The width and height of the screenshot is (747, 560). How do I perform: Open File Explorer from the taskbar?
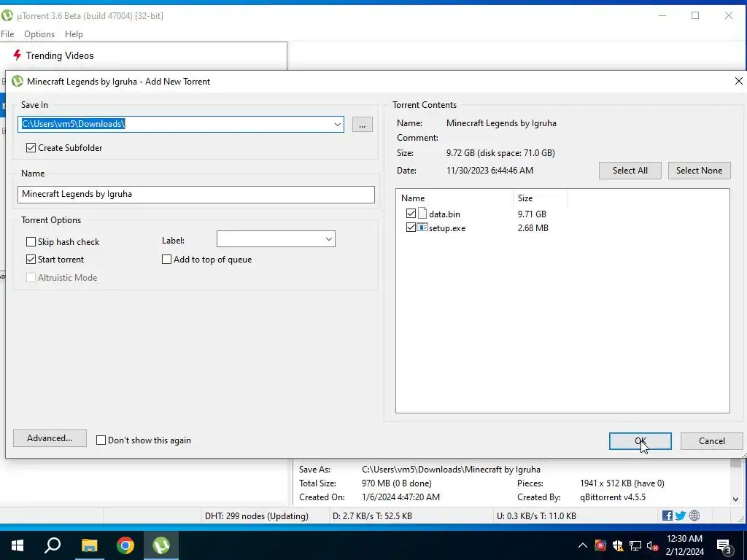coord(89,545)
